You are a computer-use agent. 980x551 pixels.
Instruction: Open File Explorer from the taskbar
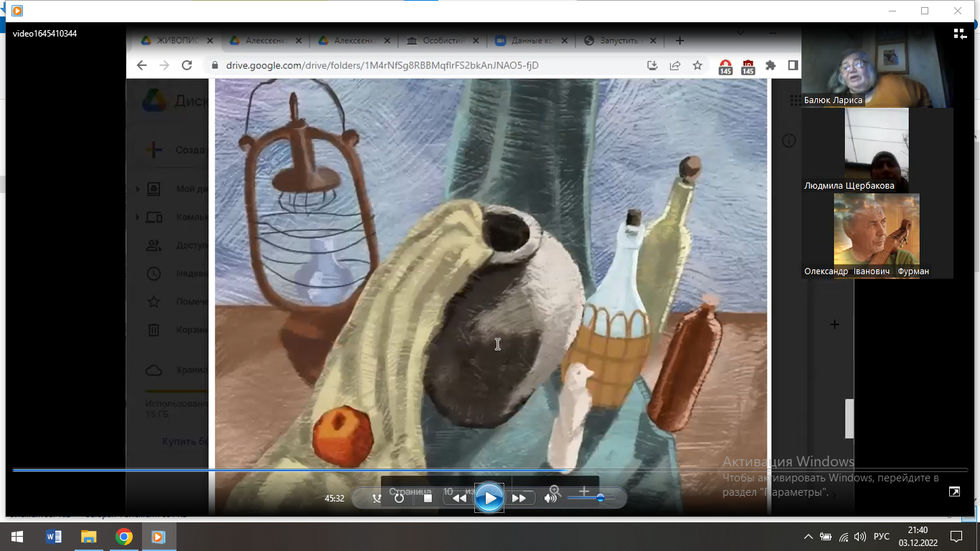pyautogui.click(x=88, y=537)
